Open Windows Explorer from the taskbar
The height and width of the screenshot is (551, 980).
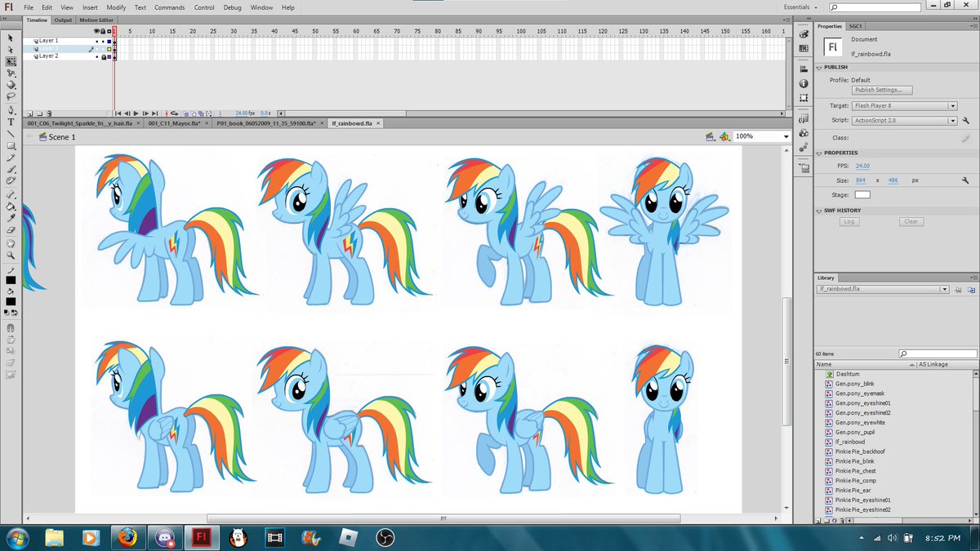pos(55,537)
